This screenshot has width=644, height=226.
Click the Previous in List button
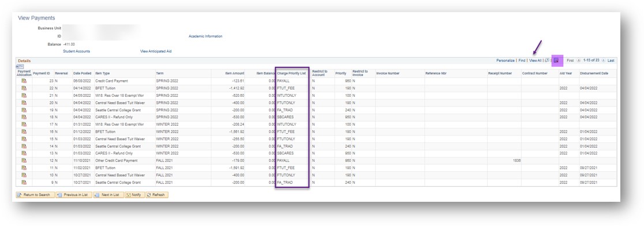coord(74,195)
